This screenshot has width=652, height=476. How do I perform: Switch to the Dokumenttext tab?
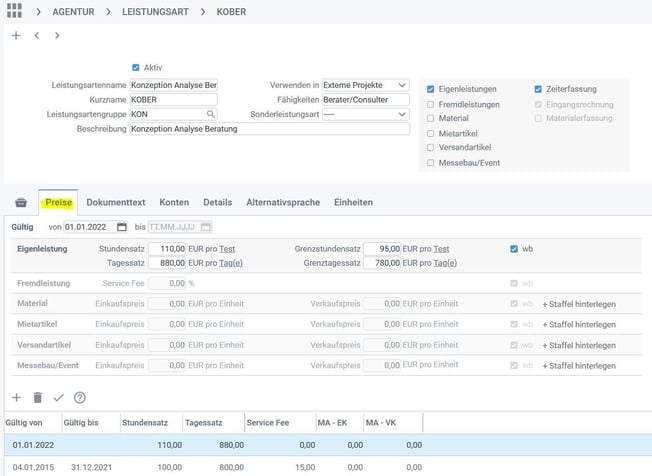tap(116, 202)
